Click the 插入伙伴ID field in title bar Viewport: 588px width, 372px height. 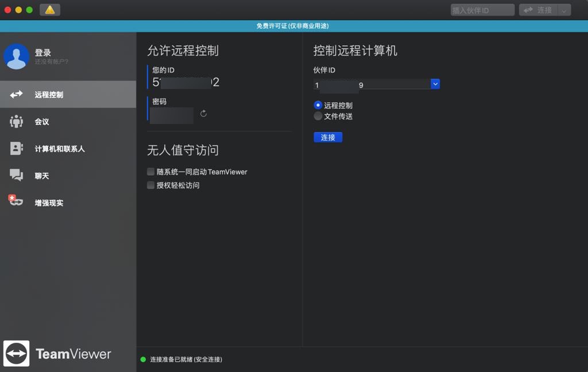point(482,10)
